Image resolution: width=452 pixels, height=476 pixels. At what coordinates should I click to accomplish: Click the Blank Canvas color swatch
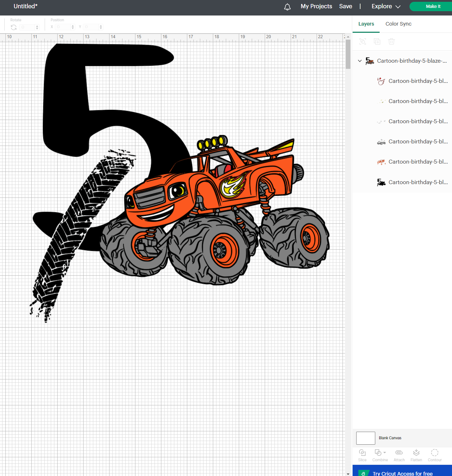365,438
